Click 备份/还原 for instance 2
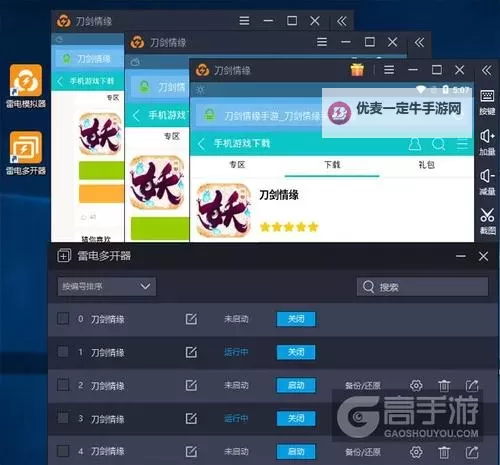This screenshot has width=500, height=465. 363,386
